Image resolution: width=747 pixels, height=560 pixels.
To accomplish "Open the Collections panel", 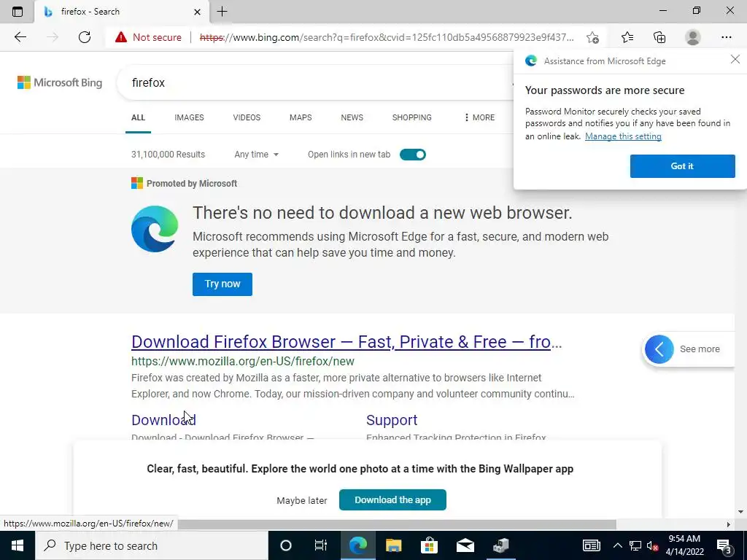I will pos(659,37).
